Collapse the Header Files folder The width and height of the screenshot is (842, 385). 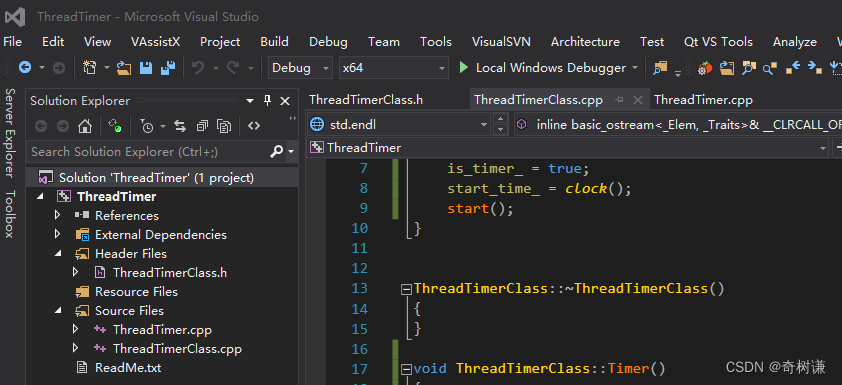pos(58,253)
